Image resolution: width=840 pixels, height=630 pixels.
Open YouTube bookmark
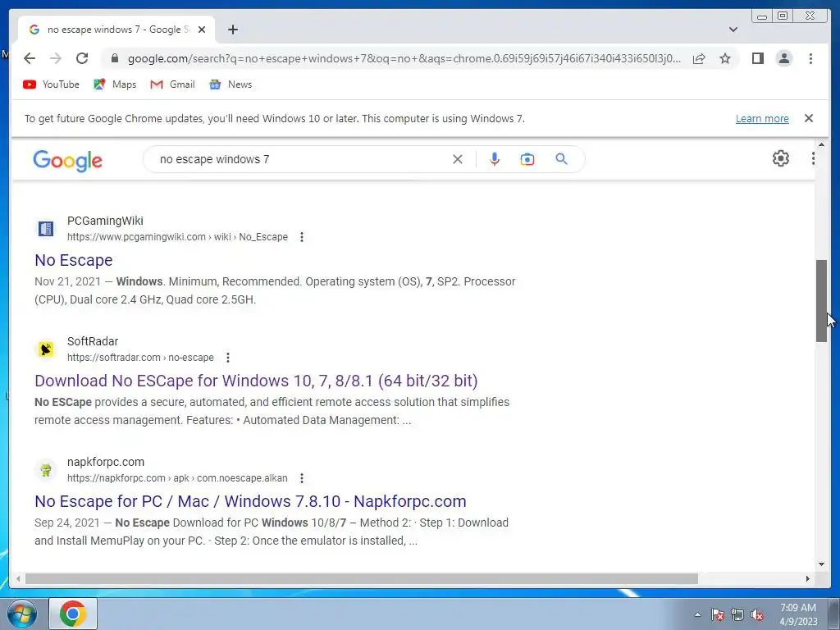click(x=52, y=84)
